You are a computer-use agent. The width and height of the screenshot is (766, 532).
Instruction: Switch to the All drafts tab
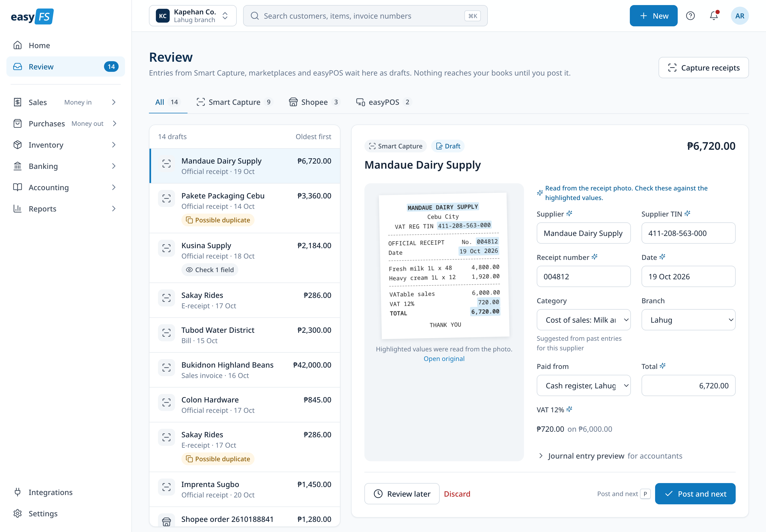pos(168,102)
